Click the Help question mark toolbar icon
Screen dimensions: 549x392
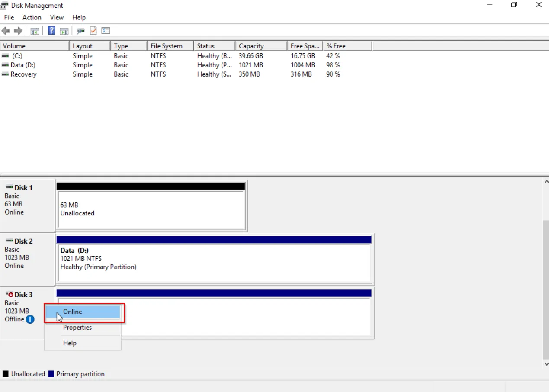point(51,30)
